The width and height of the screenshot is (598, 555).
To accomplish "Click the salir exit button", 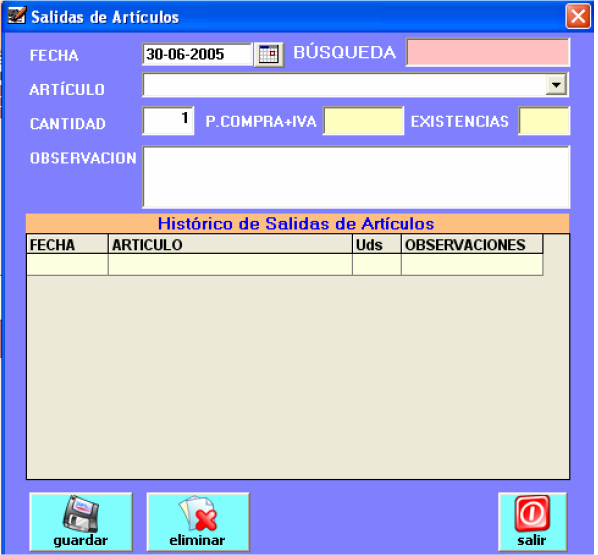I will tap(532, 522).
